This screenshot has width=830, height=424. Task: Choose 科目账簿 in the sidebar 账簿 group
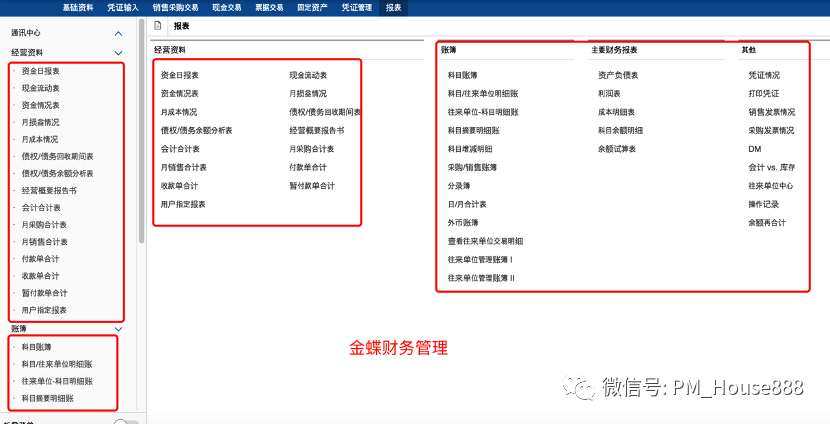(36, 346)
